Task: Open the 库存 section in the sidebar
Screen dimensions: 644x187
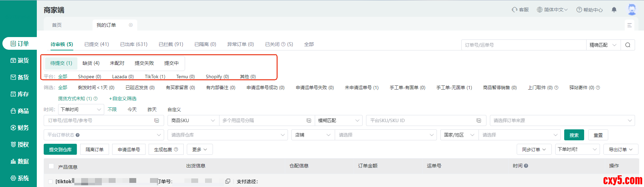Action: [x=20, y=94]
